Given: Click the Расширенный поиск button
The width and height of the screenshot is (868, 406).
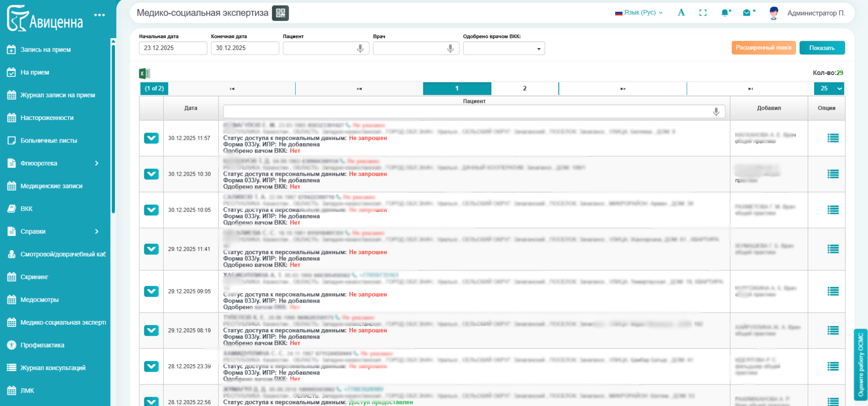Looking at the screenshot, I should coord(763,48).
